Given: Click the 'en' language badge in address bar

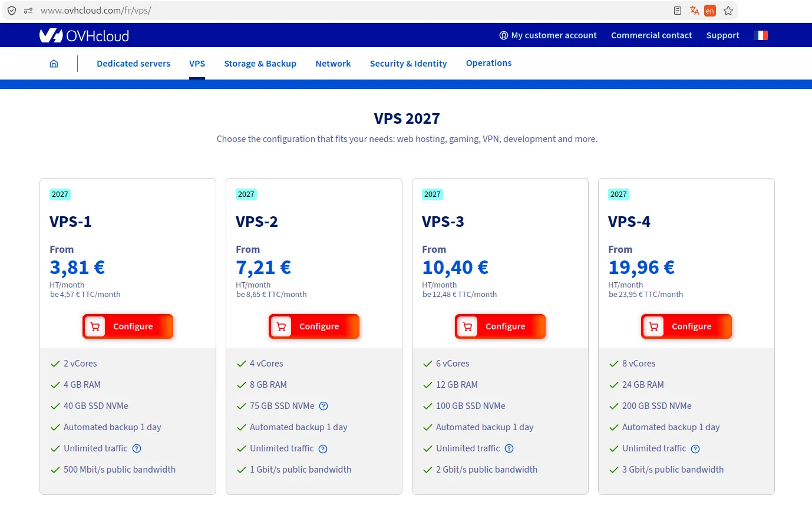Looking at the screenshot, I should click(x=710, y=11).
